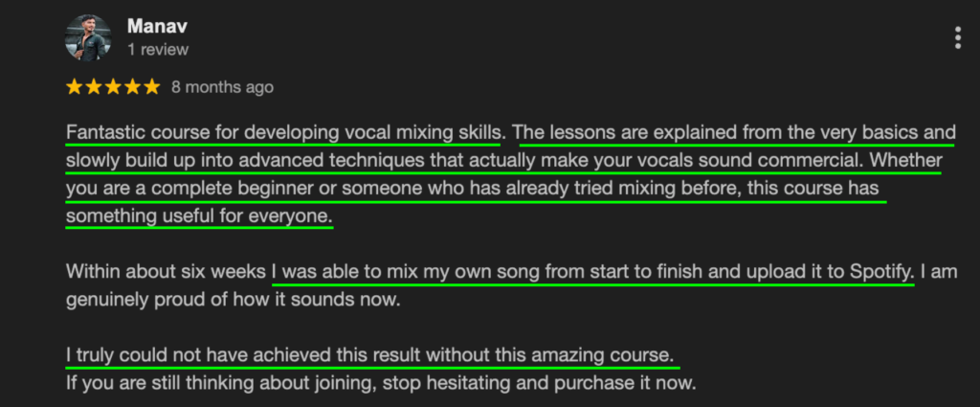
Task: Click the word "Spotify" in the review
Action: click(880, 271)
